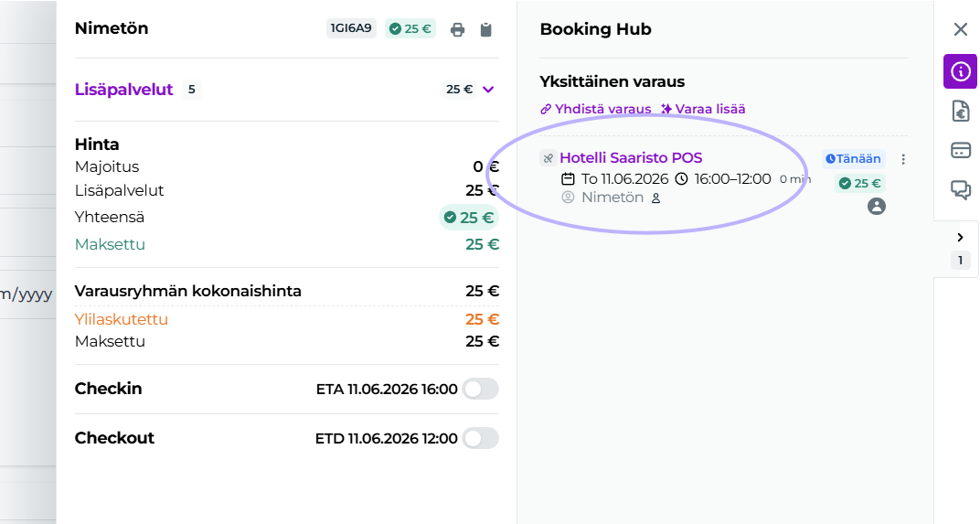The height and width of the screenshot is (524, 980).
Task: Click the unlink icon beside Hotelli Saaristo POS
Action: (x=549, y=158)
